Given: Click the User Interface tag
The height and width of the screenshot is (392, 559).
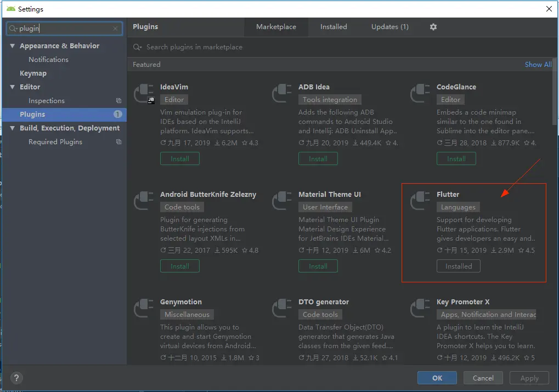Looking at the screenshot, I should [325, 207].
